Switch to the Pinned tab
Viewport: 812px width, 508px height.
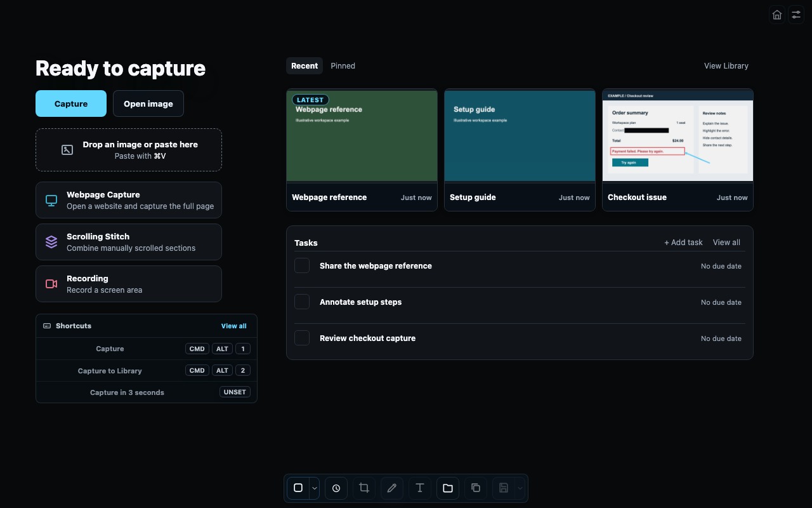[x=343, y=66]
